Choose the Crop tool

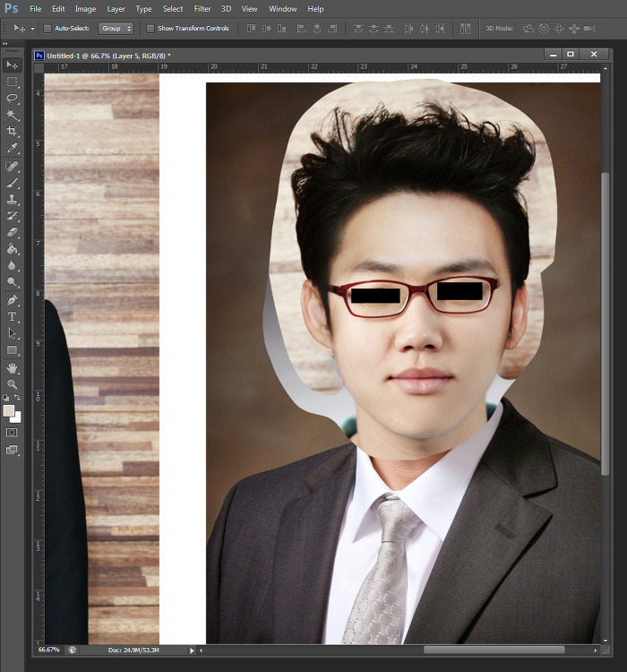tap(13, 132)
